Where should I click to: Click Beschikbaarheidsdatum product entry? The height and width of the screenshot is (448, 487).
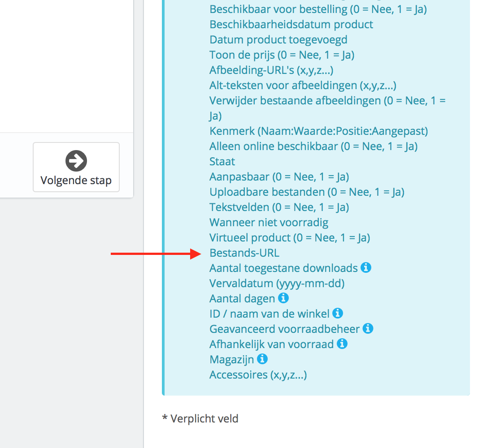(291, 24)
